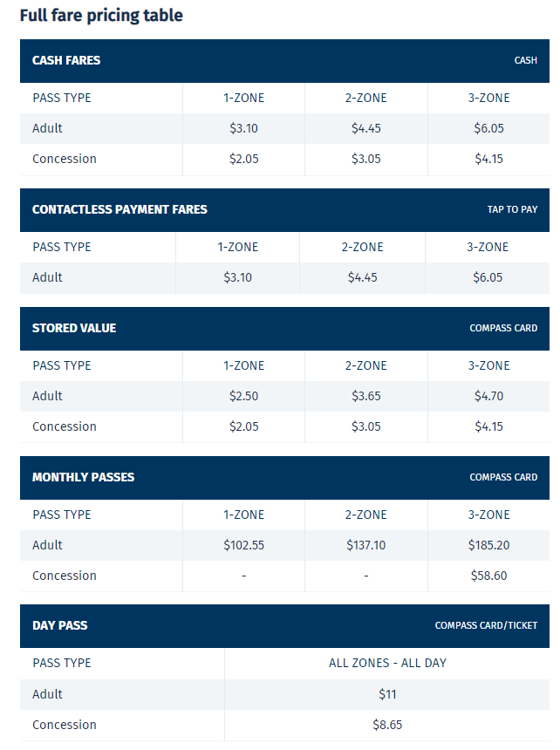
Task: Click the Day Pass section header
Action: coord(59,625)
